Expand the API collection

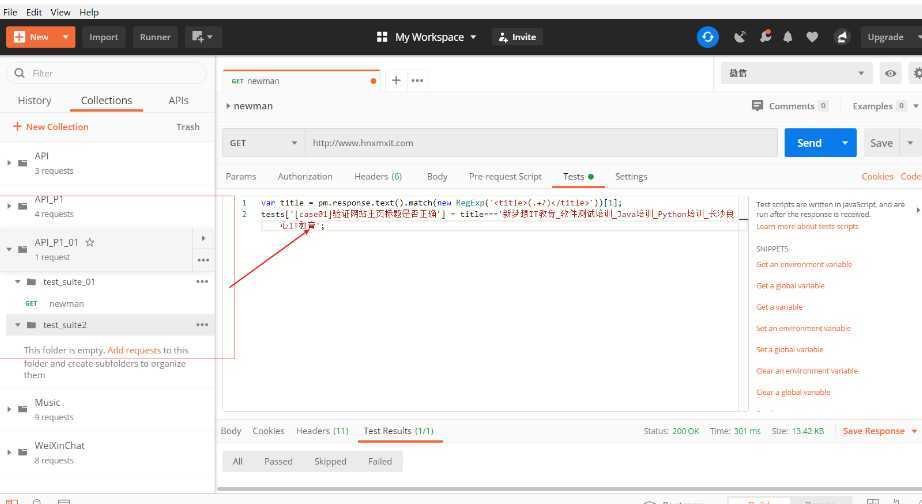tap(9, 163)
